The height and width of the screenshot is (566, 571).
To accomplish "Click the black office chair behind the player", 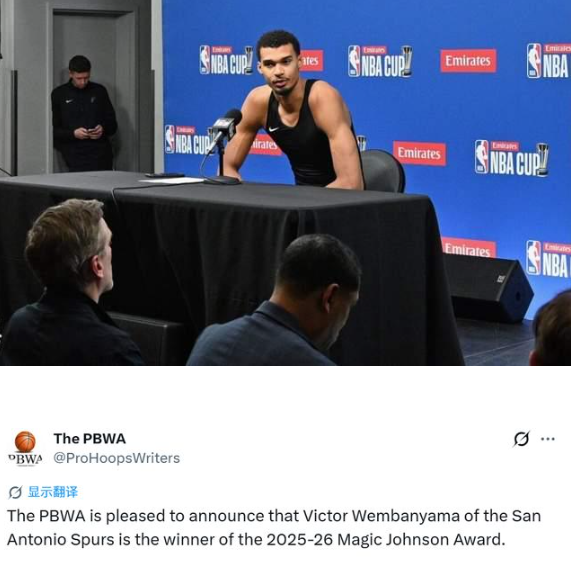I will pos(382,171).
